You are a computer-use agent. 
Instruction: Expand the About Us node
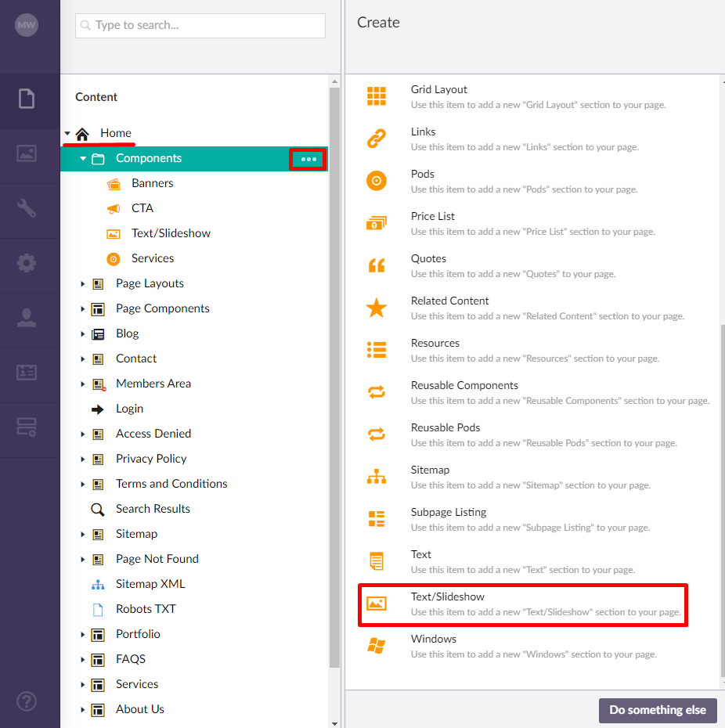[83, 710]
